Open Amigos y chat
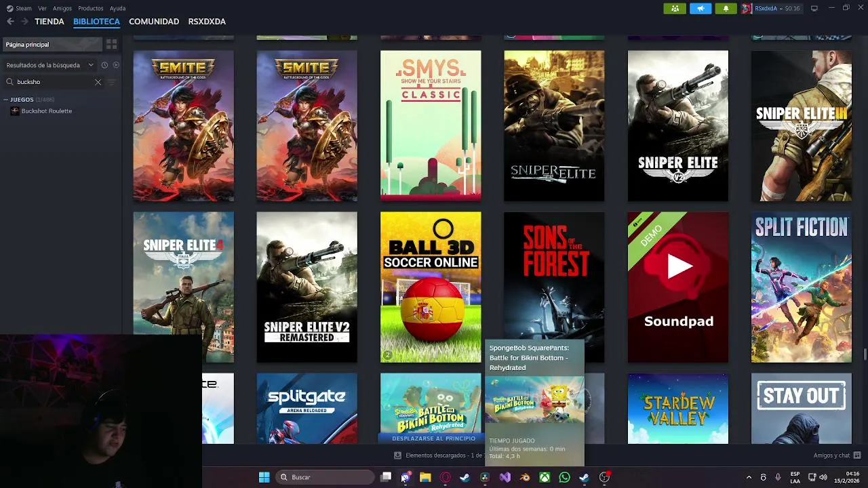This screenshot has height=488, width=868. pyautogui.click(x=837, y=455)
